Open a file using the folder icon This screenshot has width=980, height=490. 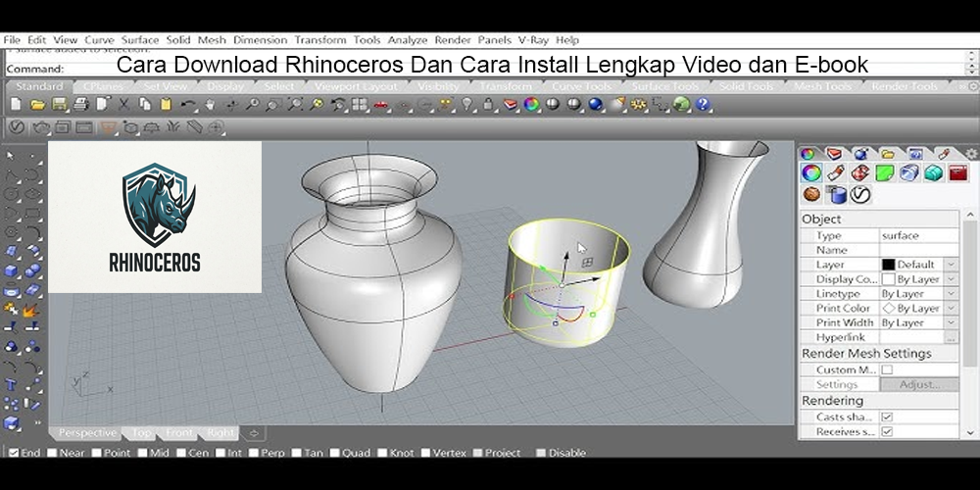pyautogui.click(x=37, y=105)
